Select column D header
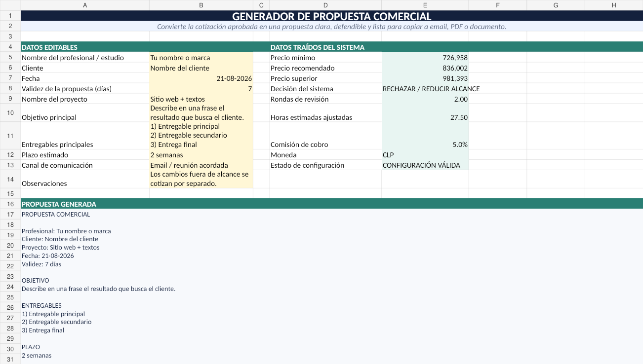Image resolution: width=643 pixels, height=364 pixels. [x=325, y=5]
